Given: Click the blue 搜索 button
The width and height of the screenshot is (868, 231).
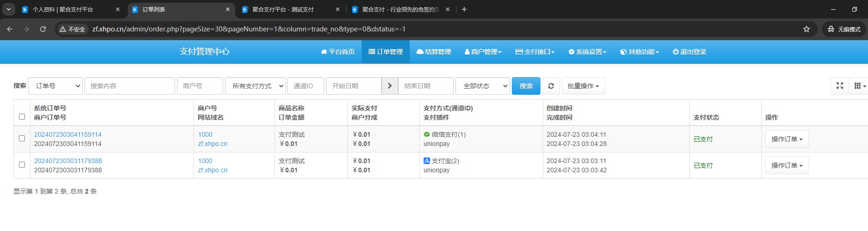Looking at the screenshot, I should (526, 86).
